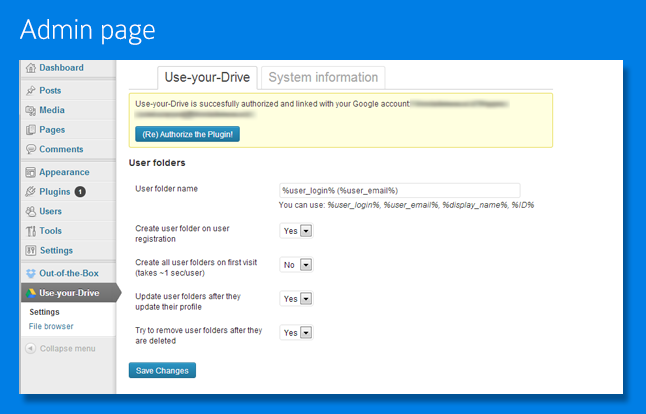
Task: Click the Media icon in sidebar
Action: pyautogui.click(x=31, y=110)
